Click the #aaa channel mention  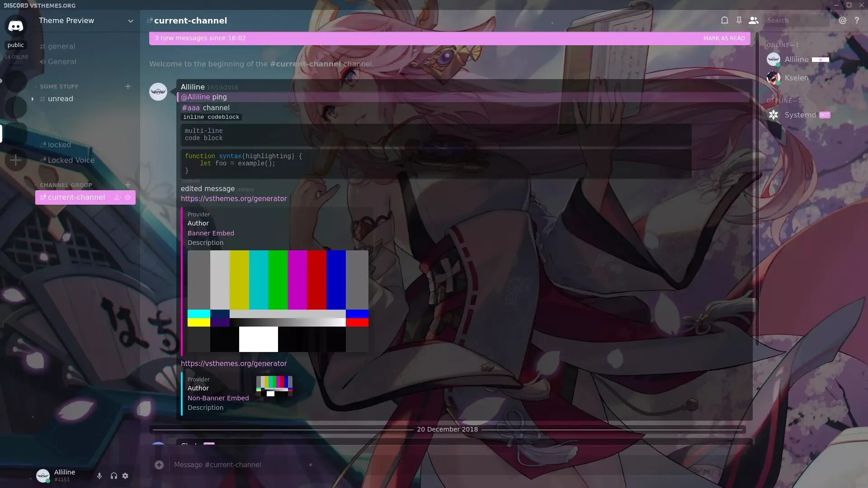point(191,108)
